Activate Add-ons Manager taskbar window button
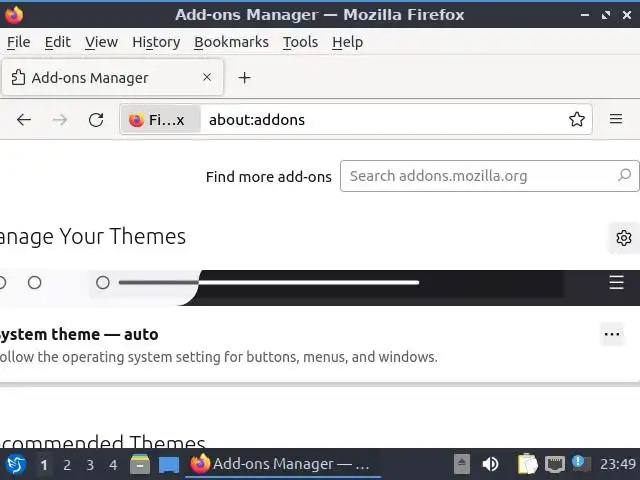The width and height of the screenshot is (640, 480). [x=283, y=464]
